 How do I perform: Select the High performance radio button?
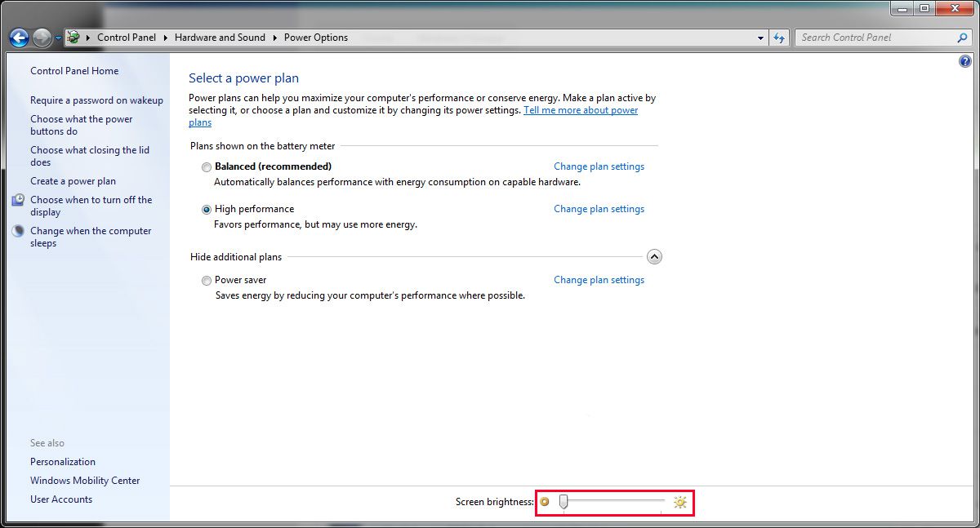[x=207, y=209]
